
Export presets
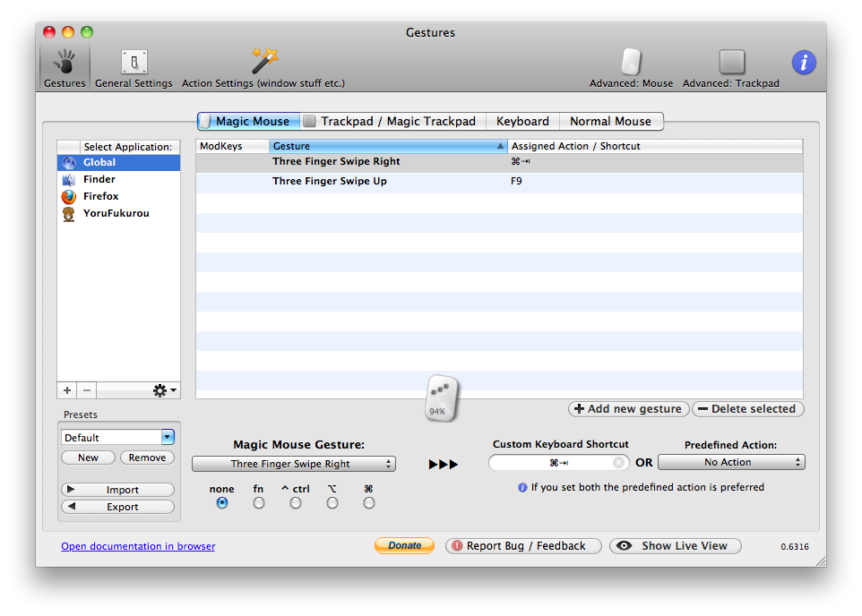tap(117, 507)
